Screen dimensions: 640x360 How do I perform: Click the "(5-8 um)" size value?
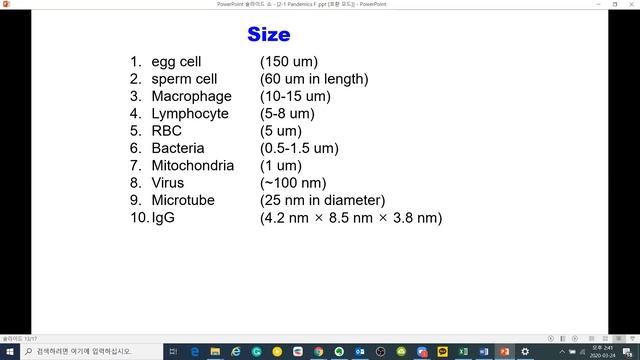coord(287,113)
